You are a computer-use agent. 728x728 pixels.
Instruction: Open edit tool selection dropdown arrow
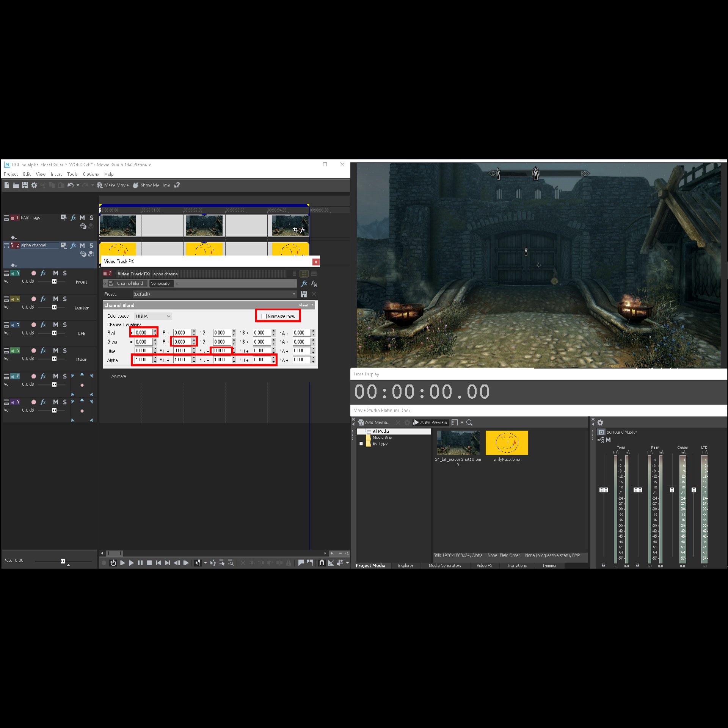[205, 563]
